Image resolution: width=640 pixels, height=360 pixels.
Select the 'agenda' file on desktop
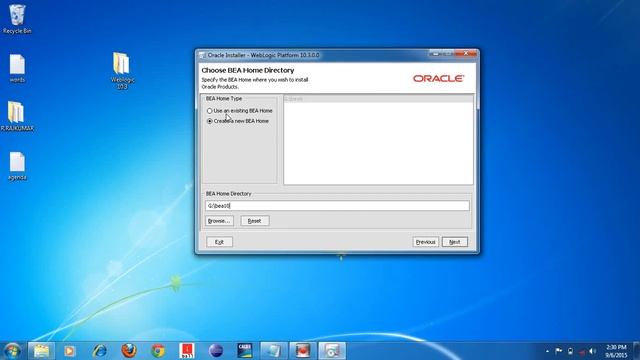point(17,166)
